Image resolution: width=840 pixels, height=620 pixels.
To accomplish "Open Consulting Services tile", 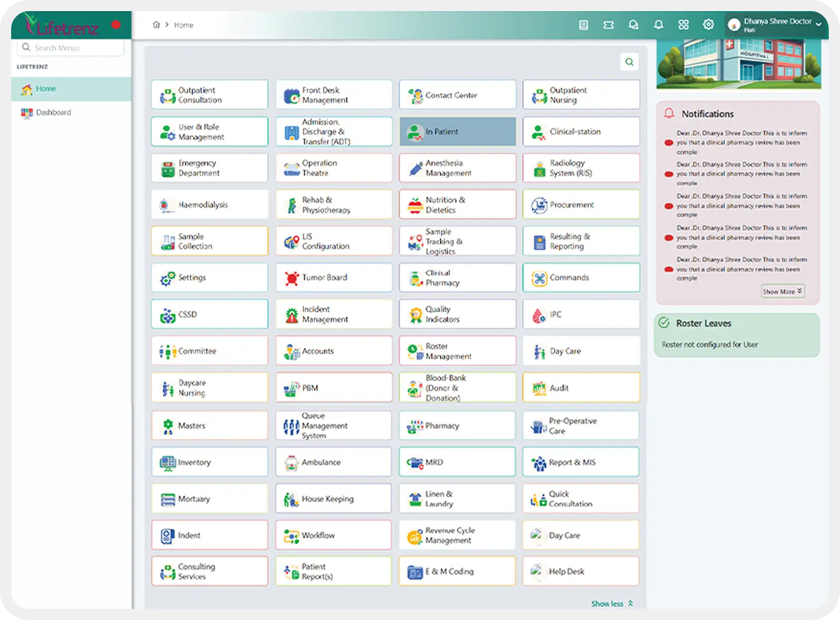I will click(x=210, y=571).
